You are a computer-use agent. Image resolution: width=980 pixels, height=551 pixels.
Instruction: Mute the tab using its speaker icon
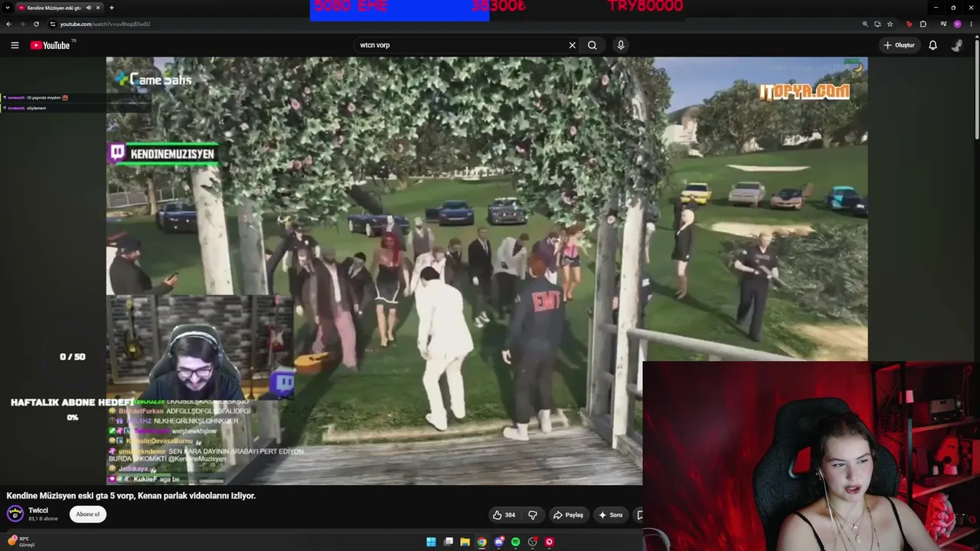(89, 8)
